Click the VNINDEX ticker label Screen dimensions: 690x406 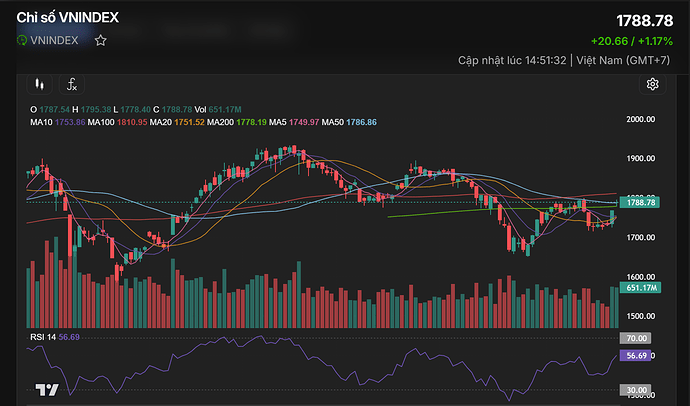(54, 40)
